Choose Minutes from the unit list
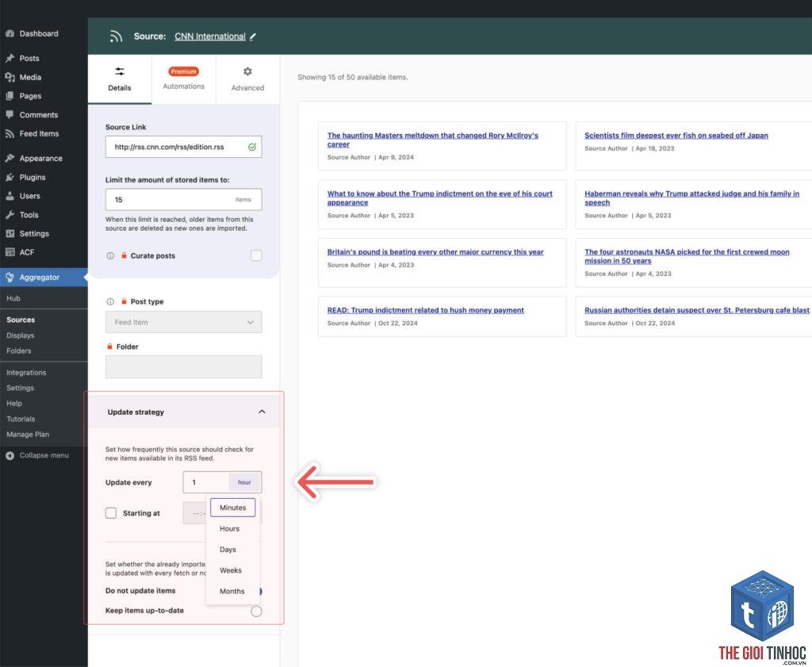This screenshot has width=812, height=667. pyautogui.click(x=232, y=508)
